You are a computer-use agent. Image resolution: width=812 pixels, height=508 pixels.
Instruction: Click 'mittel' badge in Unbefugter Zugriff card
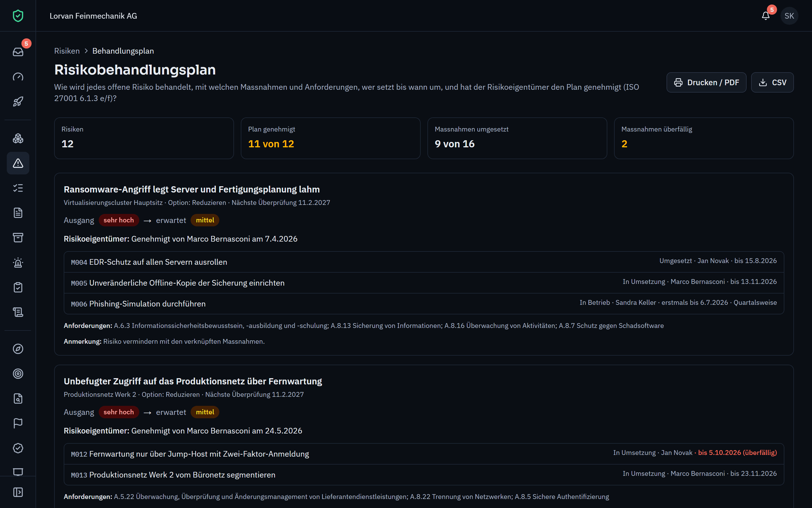pos(205,412)
